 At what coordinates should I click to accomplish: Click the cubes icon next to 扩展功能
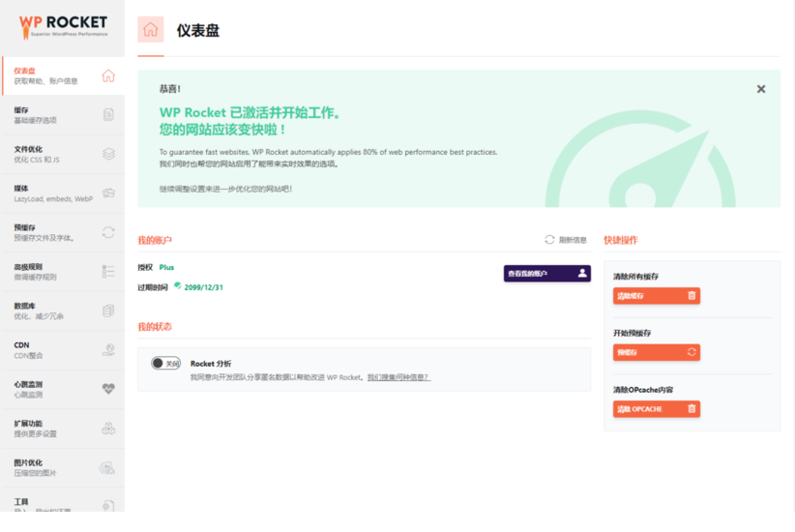[x=108, y=429]
